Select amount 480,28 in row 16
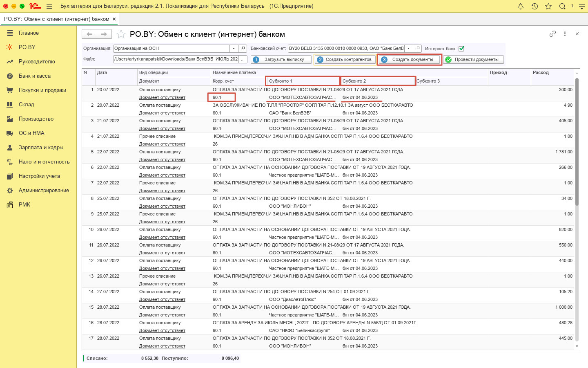 [x=566, y=323]
